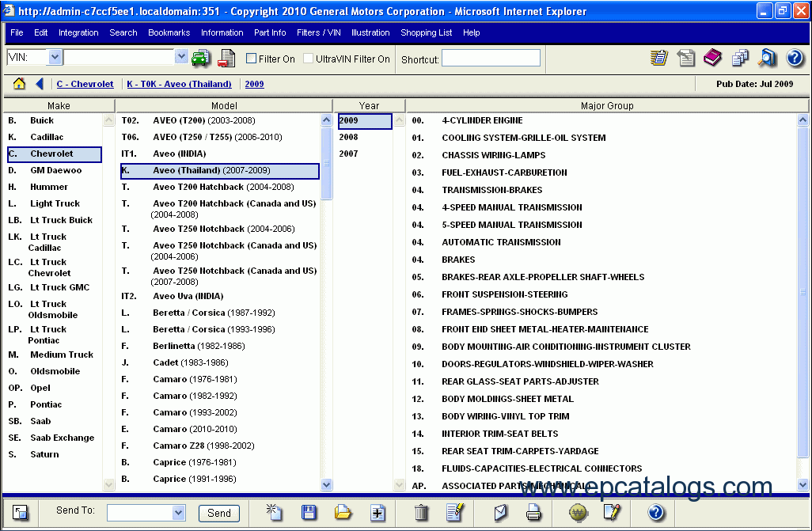812x531 pixels.
Task: Open the VIN type dropdown
Action: point(55,57)
